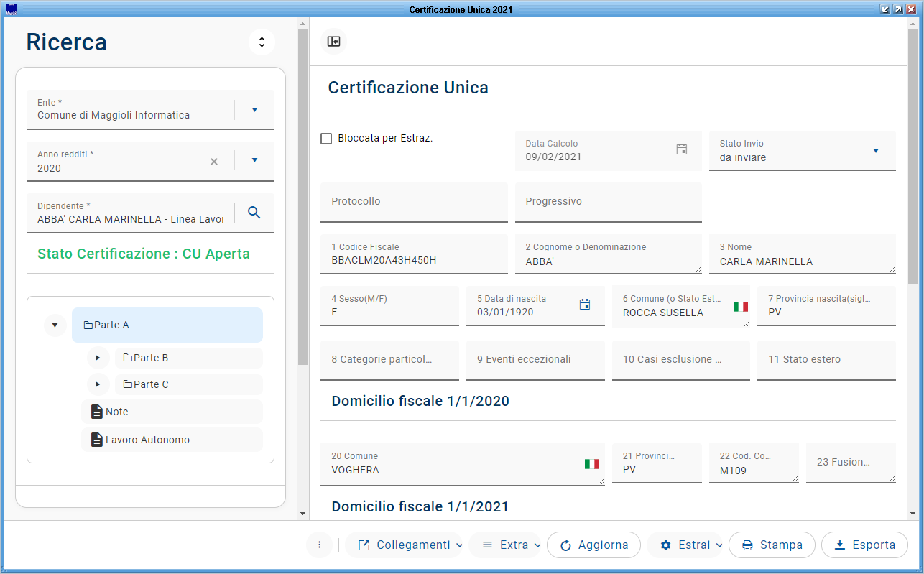Click the Esporta button

(x=864, y=545)
